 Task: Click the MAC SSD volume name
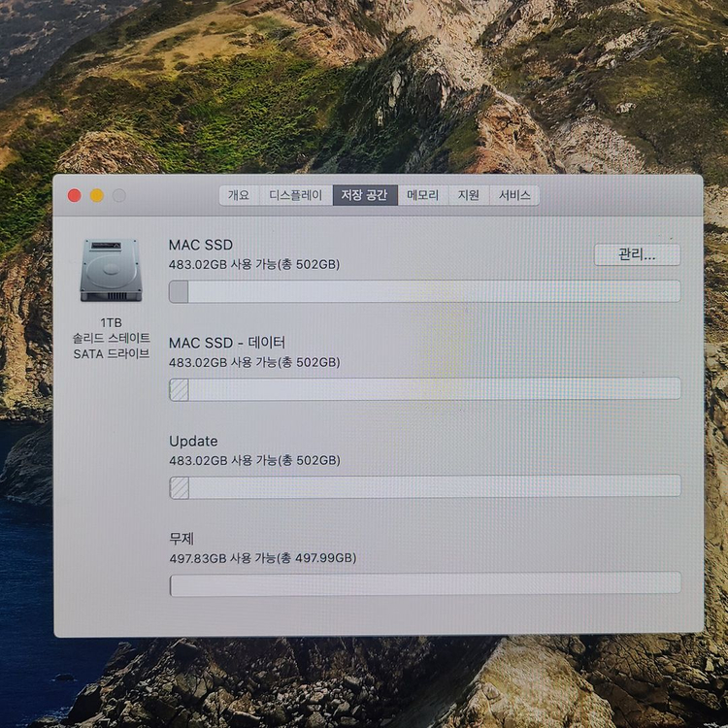(x=201, y=246)
